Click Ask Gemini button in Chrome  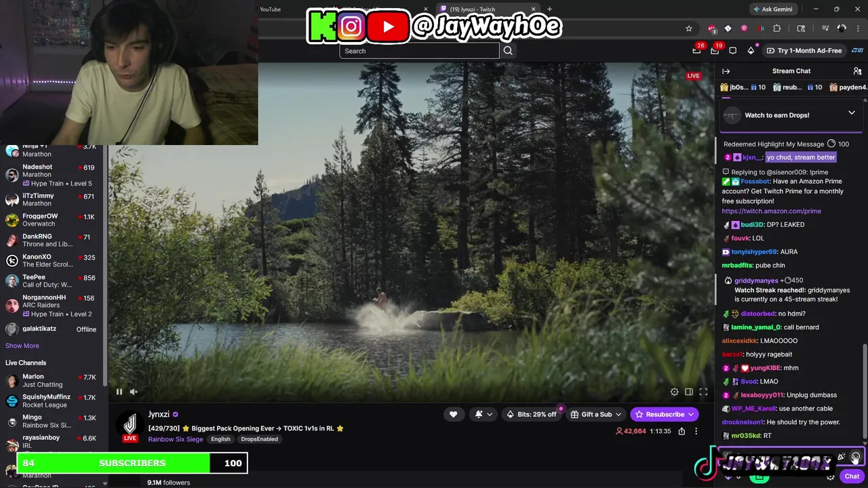pyautogui.click(x=772, y=9)
